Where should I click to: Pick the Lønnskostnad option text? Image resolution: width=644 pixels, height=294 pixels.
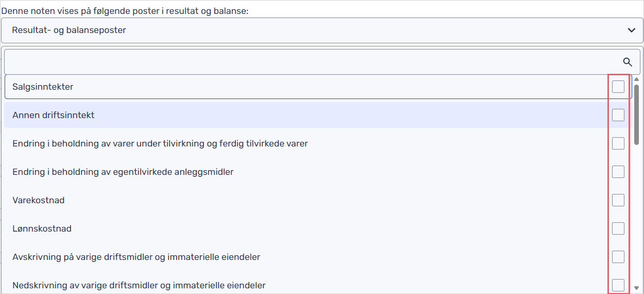tap(42, 228)
